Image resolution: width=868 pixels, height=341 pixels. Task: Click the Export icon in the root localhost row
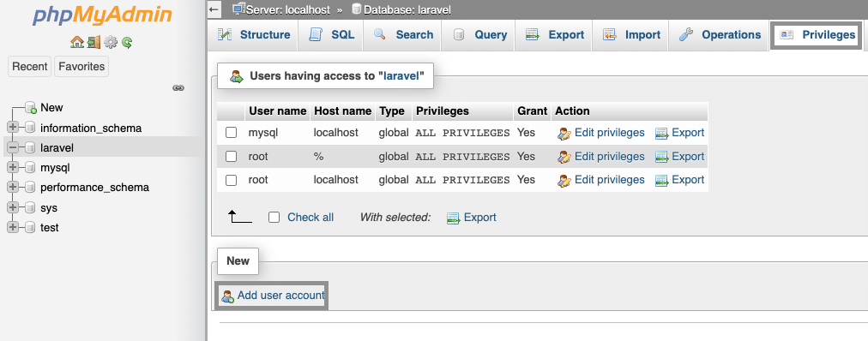pyautogui.click(x=662, y=180)
